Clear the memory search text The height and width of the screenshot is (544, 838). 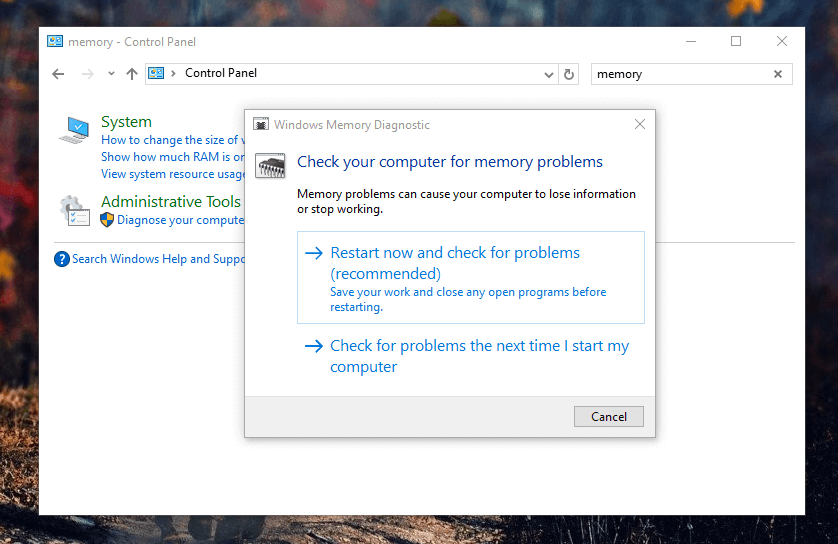point(778,74)
